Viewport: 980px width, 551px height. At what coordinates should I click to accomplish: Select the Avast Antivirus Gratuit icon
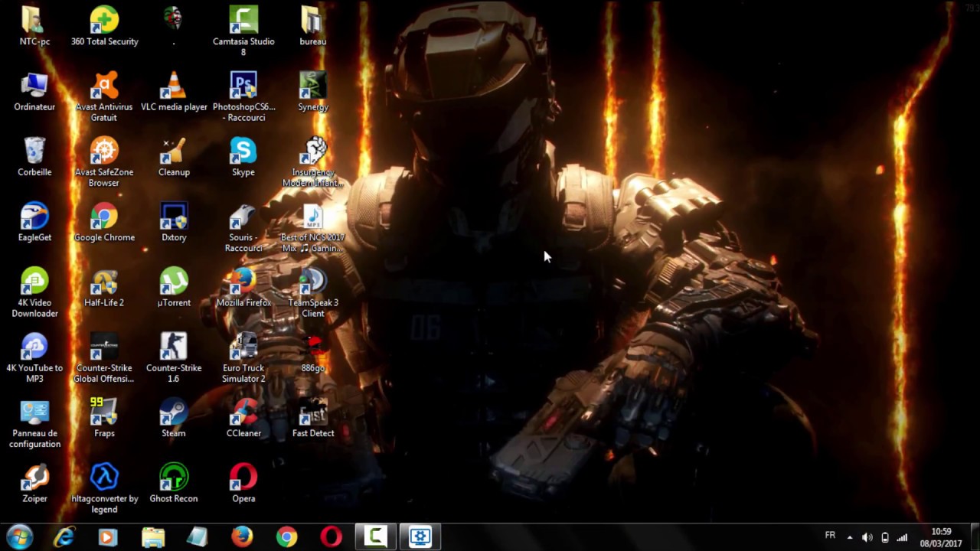(x=104, y=86)
